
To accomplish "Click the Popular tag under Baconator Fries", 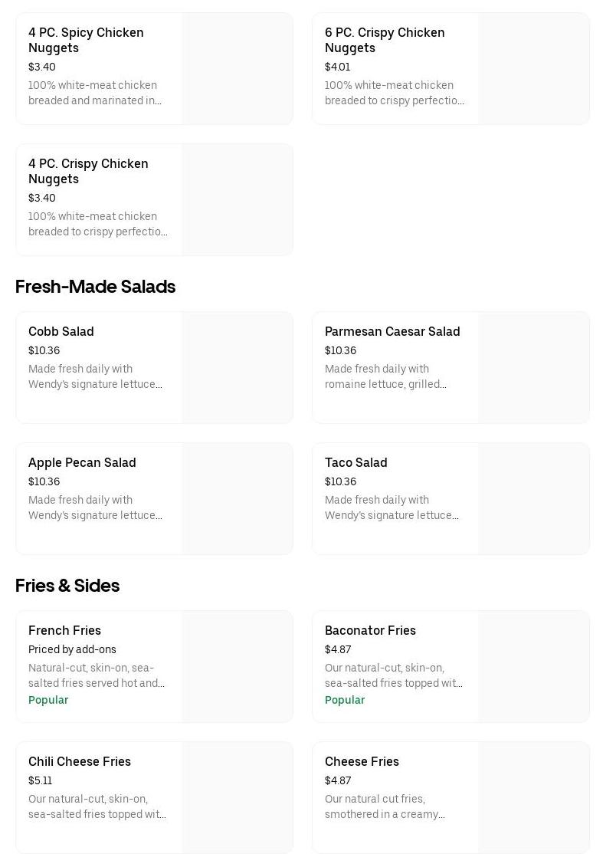I will [x=345, y=700].
